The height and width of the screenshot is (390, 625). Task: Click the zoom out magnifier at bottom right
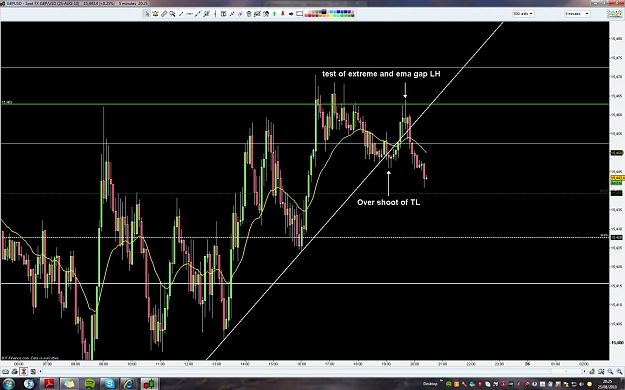610,371
